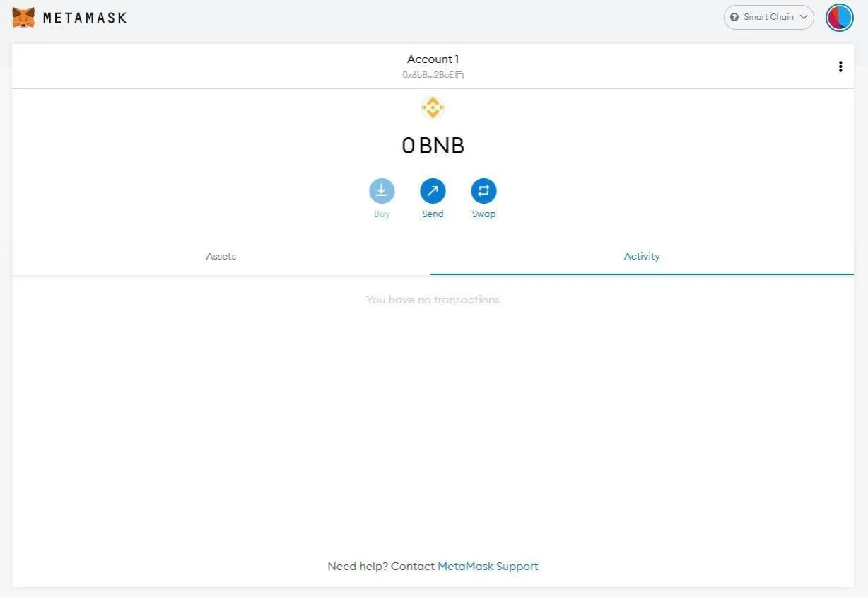The height and width of the screenshot is (597, 868).
Task: Click the question mark icon in network selector
Action: click(x=734, y=17)
